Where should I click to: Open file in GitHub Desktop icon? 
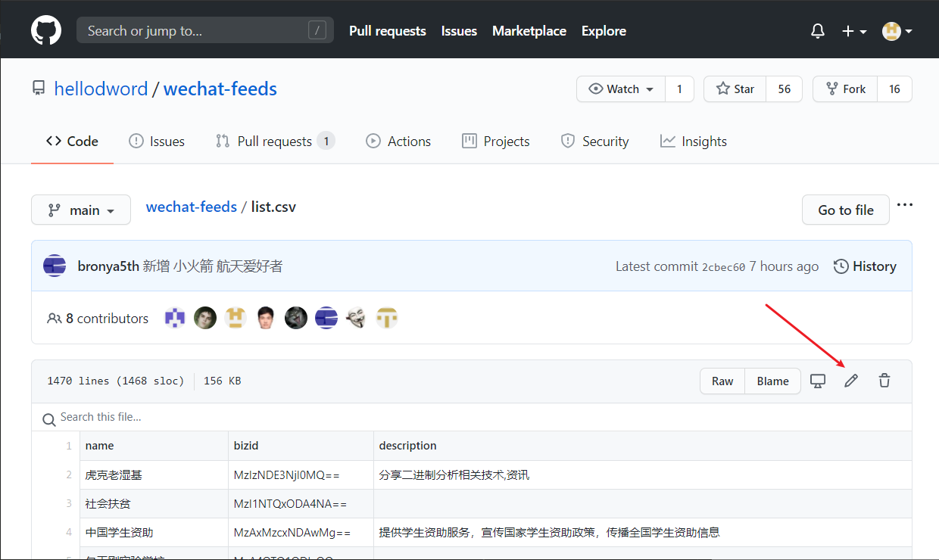tap(818, 381)
